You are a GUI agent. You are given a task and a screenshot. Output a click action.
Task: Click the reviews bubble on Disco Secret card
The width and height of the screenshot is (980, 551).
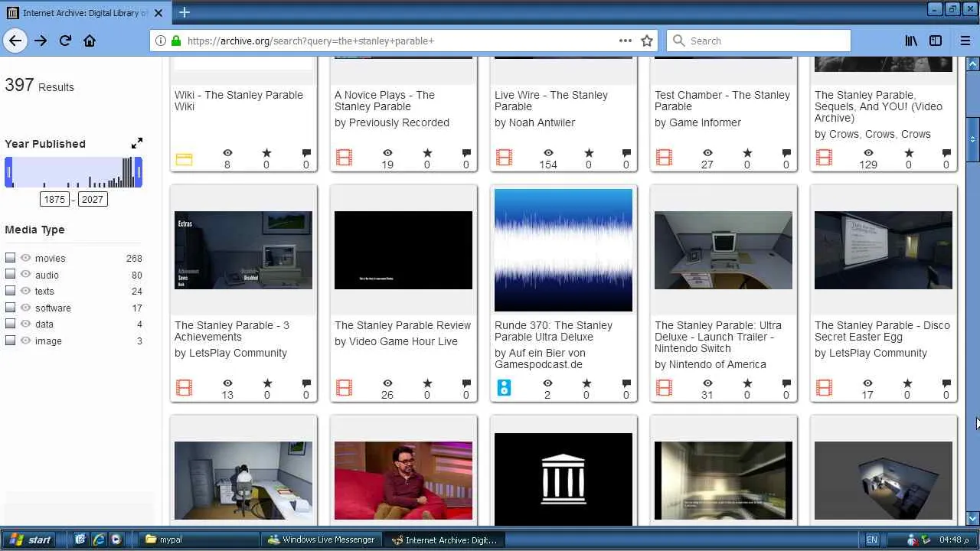[x=946, y=383]
